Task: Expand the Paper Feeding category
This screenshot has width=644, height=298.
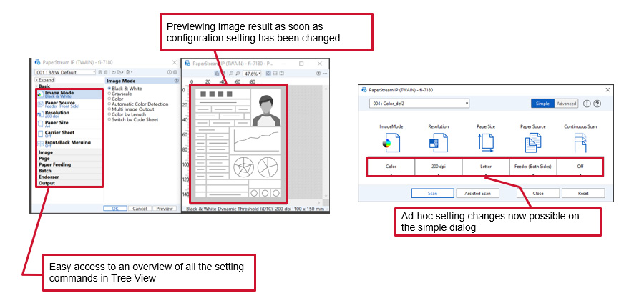Action: [x=69, y=164]
